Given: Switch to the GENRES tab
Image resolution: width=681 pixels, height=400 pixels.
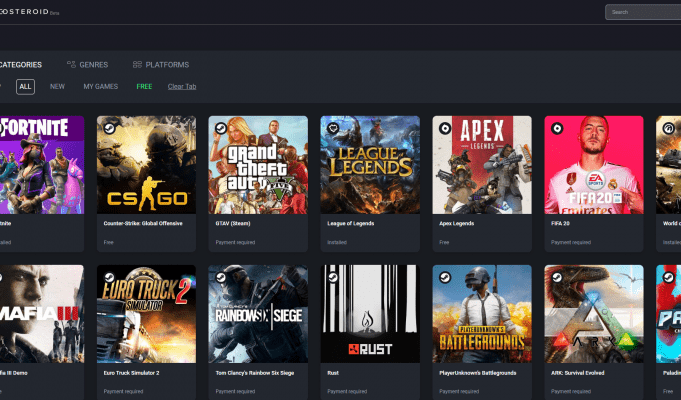Looking at the screenshot, I should [x=93, y=65].
